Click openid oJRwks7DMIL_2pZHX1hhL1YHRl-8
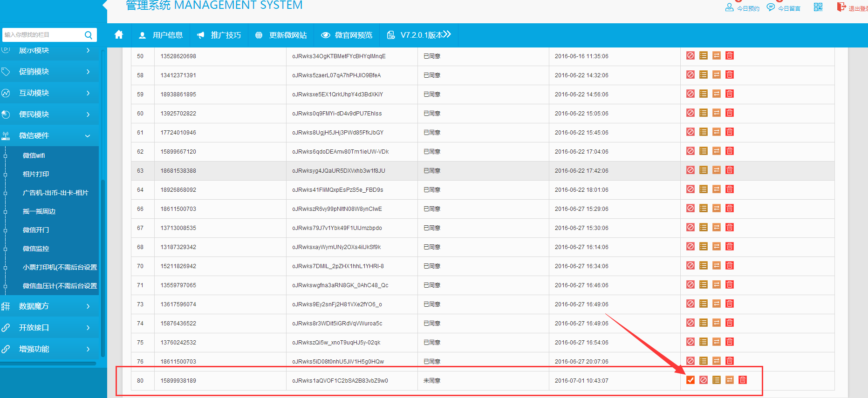The width and height of the screenshot is (868, 398). 338,266
